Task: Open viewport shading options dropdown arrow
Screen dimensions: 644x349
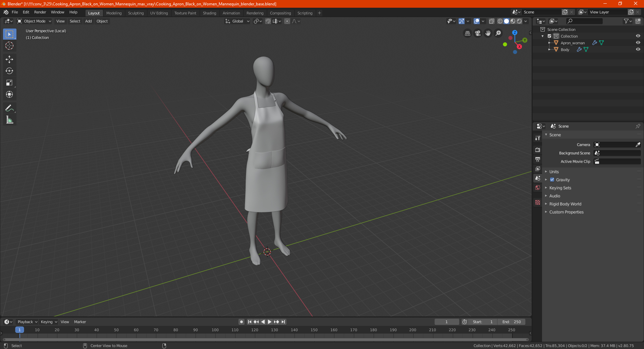Action: 526,21
